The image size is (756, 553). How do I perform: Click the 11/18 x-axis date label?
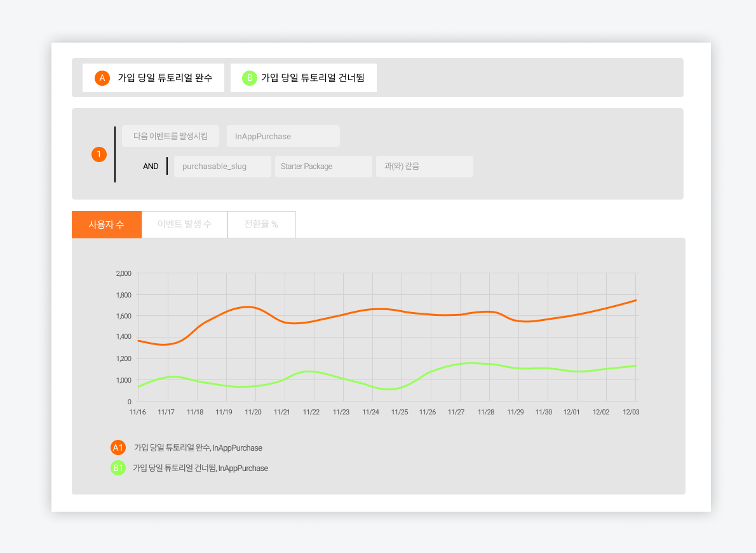tap(195, 412)
